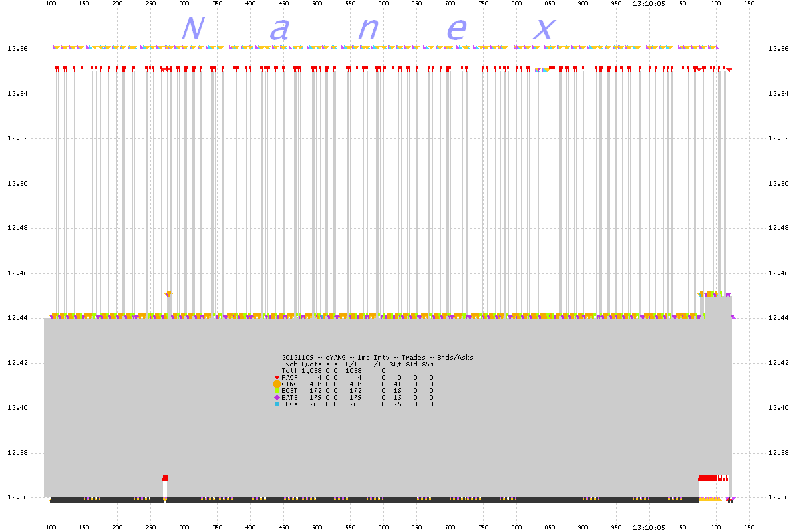The height and width of the screenshot is (532, 797).
Task: Select the red PACF marker at 12.37 near 275 ms
Action: (165, 478)
